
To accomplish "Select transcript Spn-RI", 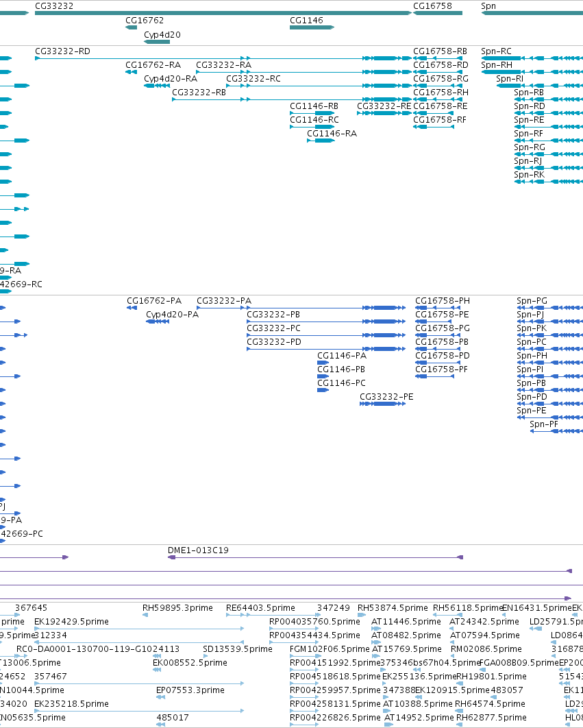I will 510,79.
